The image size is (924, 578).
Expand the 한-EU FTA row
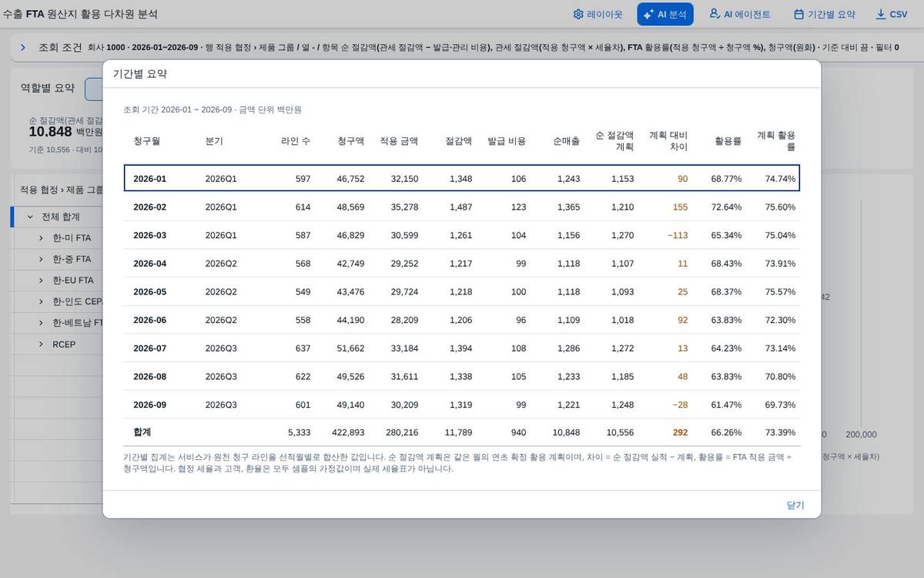tap(41, 280)
